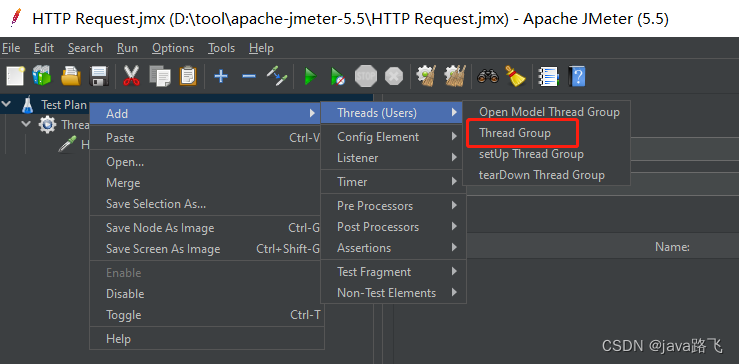The image size is (739, 364).
Task: Open the Templates icon in toolbar
Action: 42,75
